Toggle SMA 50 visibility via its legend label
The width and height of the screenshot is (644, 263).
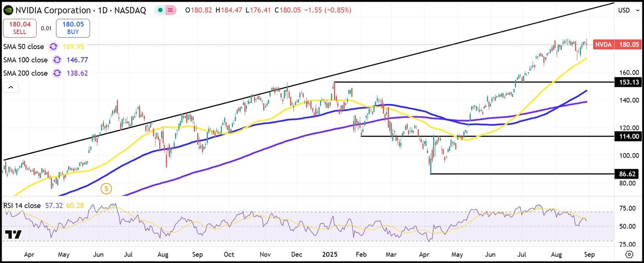point(23,47)
